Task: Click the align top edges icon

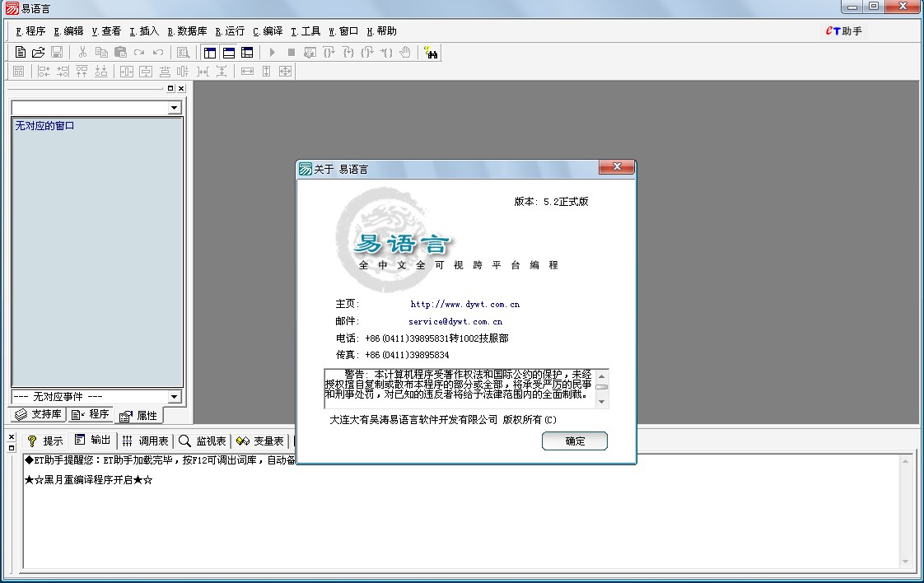Action: (x=82, y=72)
